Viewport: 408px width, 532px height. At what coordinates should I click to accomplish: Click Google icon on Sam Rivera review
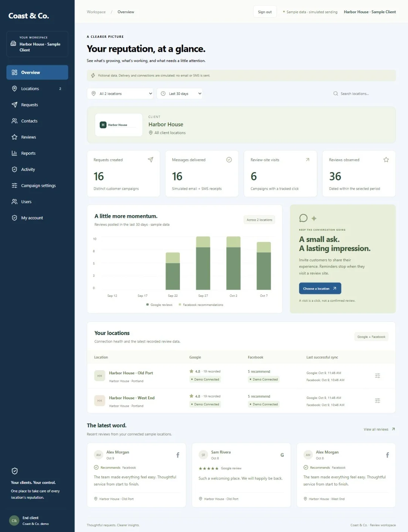282,455
